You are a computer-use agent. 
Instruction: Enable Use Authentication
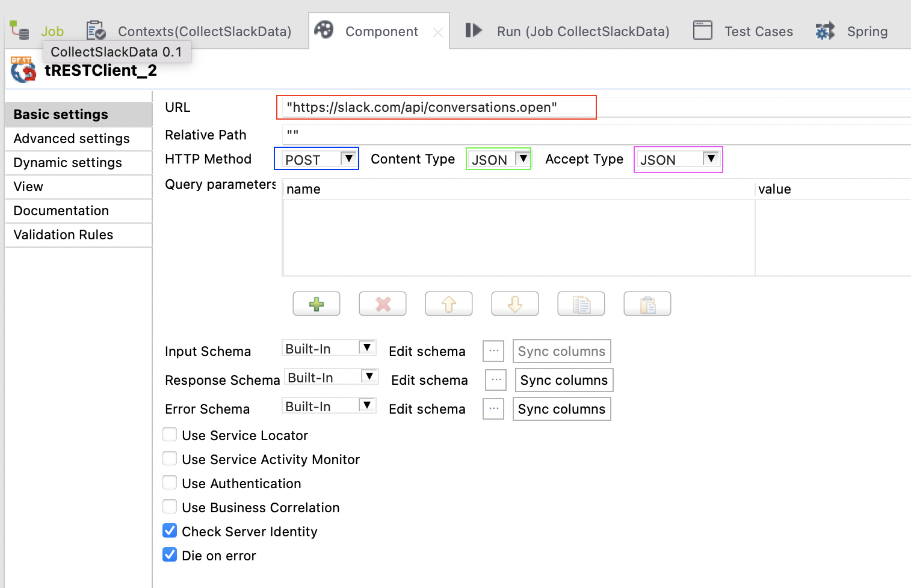170,482
